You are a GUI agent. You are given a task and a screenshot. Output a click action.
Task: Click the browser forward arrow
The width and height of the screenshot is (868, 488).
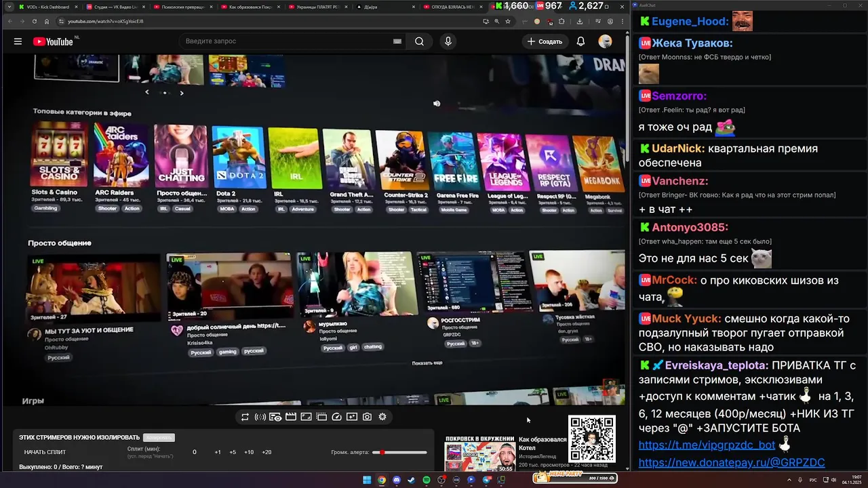(22, 21)
